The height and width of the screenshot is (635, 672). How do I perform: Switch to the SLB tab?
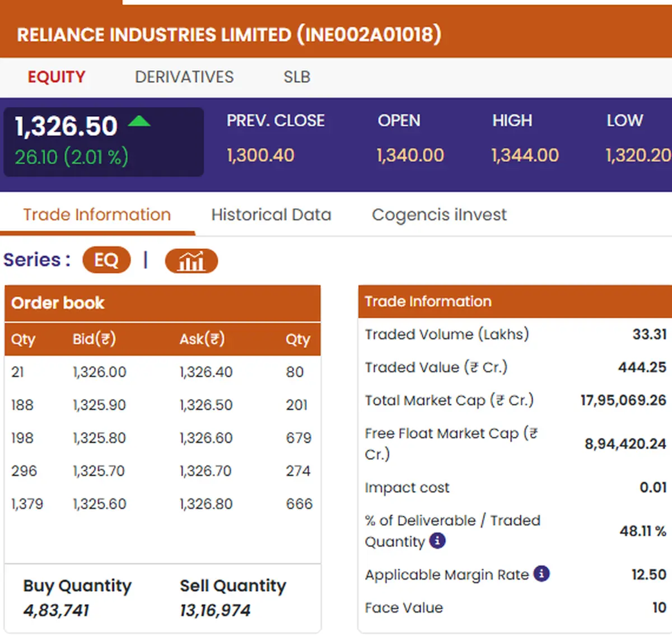coord(297,77)
